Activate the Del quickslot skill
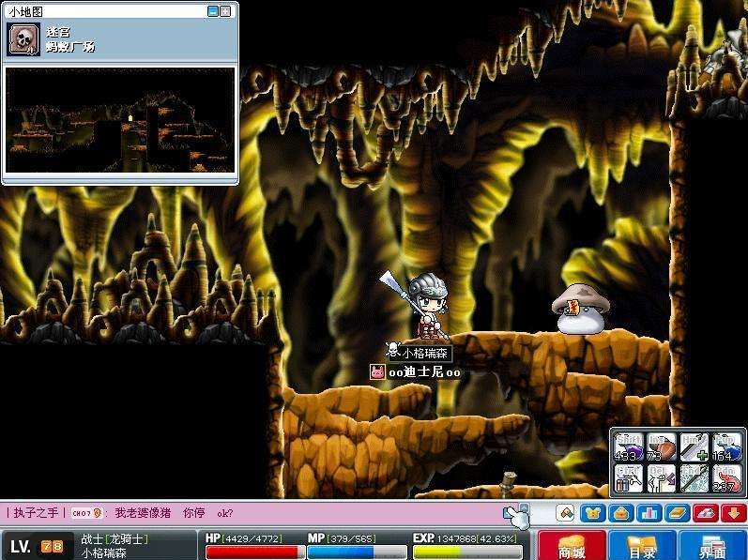This screenshot has height=560, width=748. [662, 478]
